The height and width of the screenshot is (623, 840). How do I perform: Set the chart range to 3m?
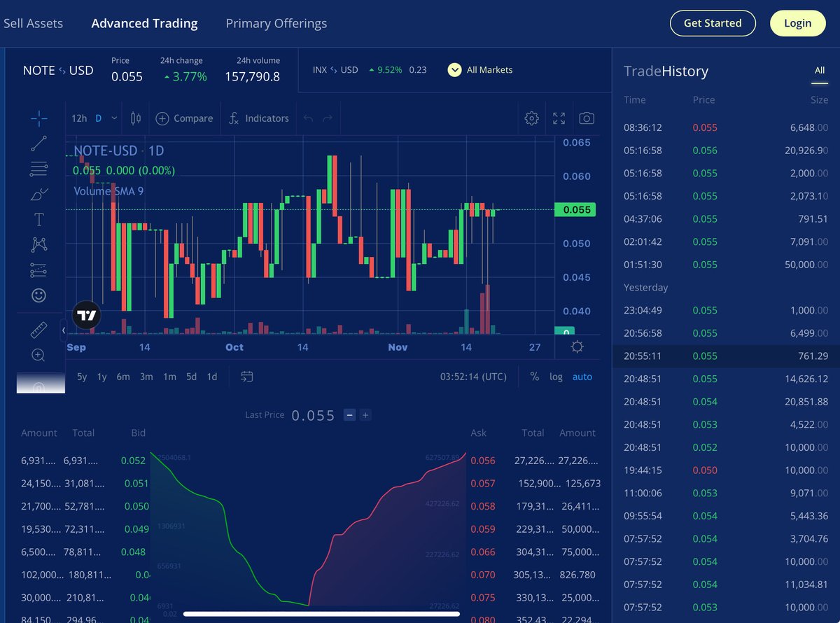coord(146,377)
